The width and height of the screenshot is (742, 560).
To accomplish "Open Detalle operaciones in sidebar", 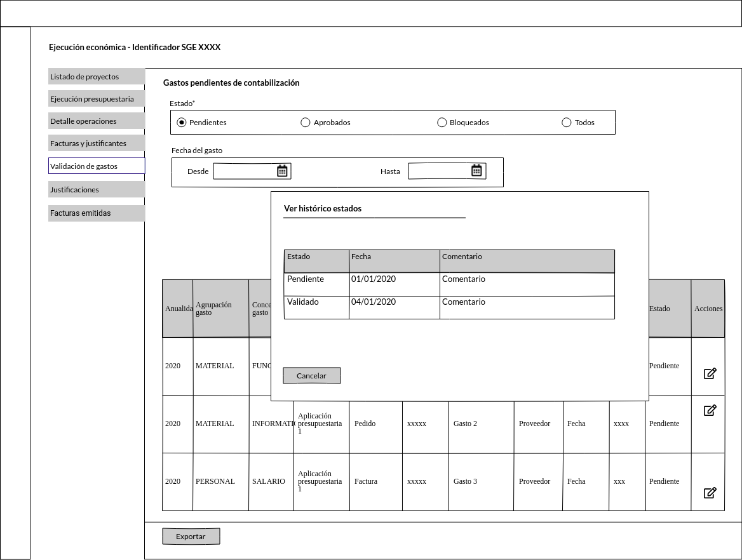I will tap(97, 121).
